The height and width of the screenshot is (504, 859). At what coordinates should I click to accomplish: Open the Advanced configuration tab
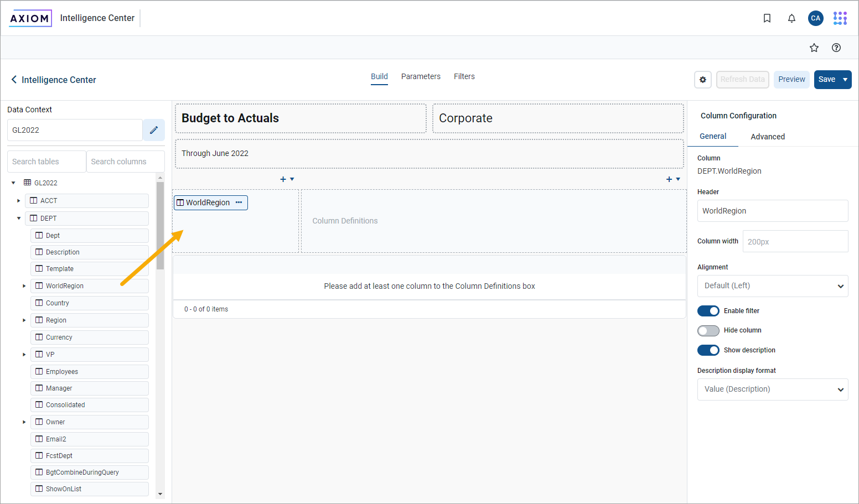[x=767, y=137]
